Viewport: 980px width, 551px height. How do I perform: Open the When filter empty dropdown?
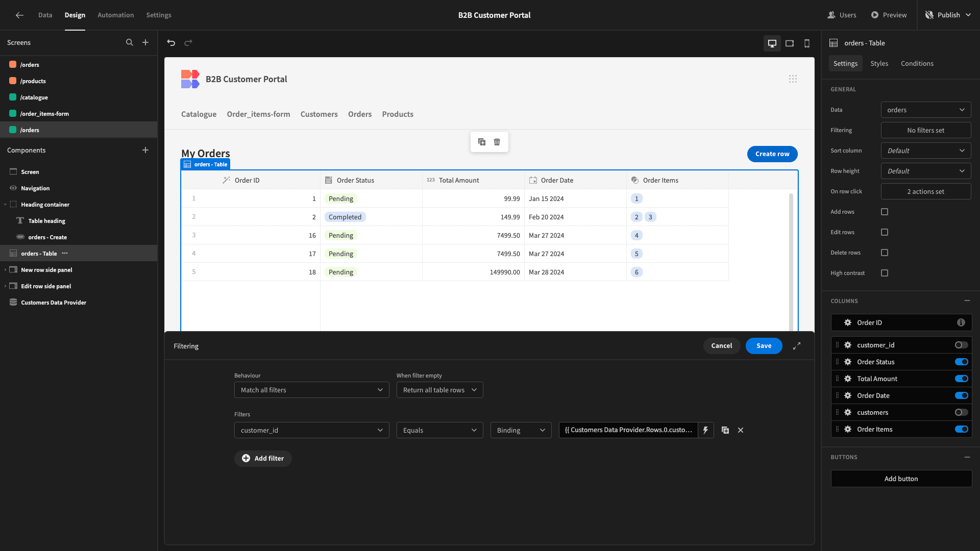tap(439, 390)
